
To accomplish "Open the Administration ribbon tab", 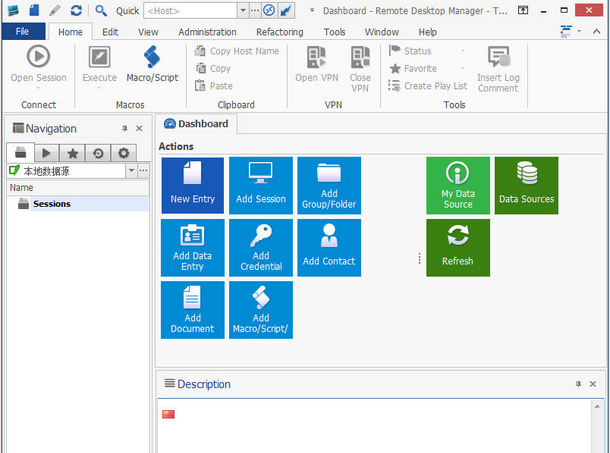I will 207,32.
